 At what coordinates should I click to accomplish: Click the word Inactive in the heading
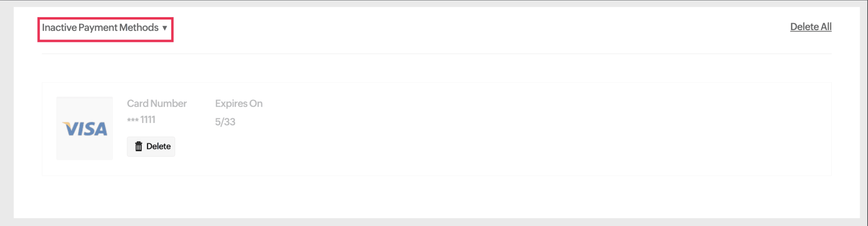click(x=59, y=28)
